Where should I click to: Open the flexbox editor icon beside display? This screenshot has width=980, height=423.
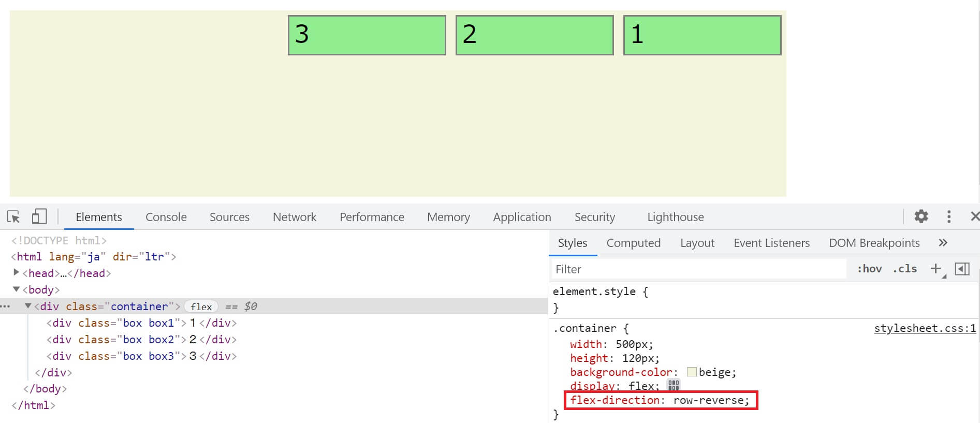tap(673, 385)
